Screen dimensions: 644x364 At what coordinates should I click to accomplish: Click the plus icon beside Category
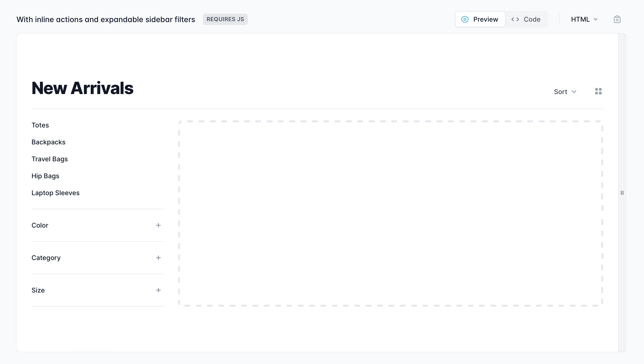158,258
